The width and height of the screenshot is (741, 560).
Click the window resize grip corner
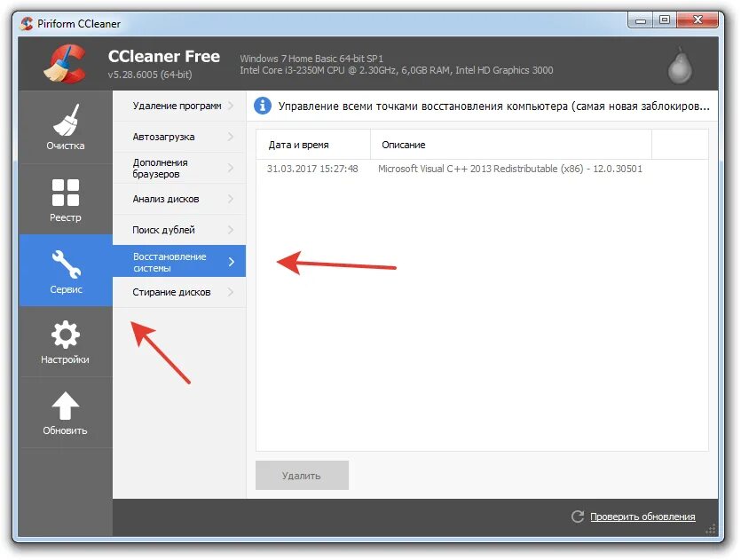tap(711, 529)
